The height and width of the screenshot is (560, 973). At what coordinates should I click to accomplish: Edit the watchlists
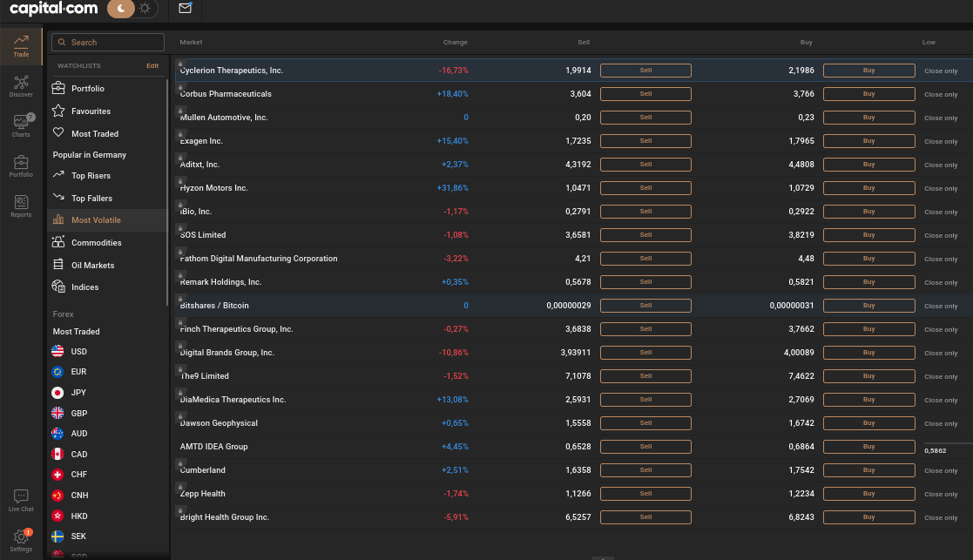click(152, 65)
